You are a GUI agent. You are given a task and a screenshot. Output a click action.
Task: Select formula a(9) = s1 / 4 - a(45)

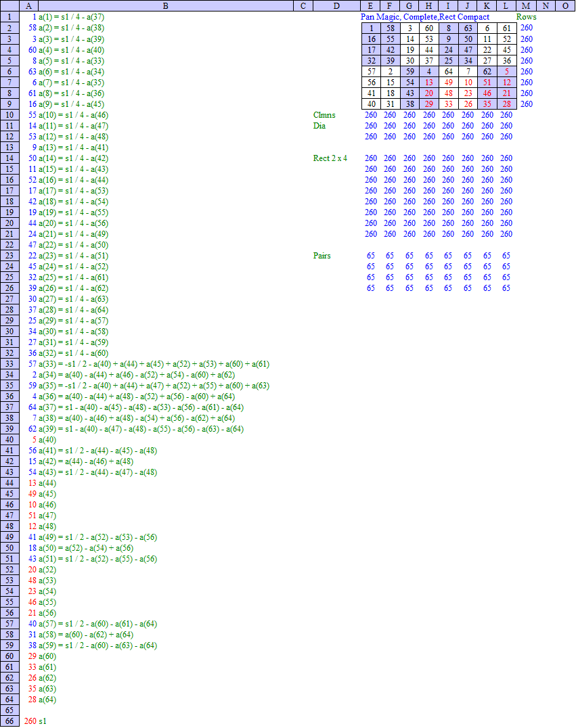coord(72,104)
